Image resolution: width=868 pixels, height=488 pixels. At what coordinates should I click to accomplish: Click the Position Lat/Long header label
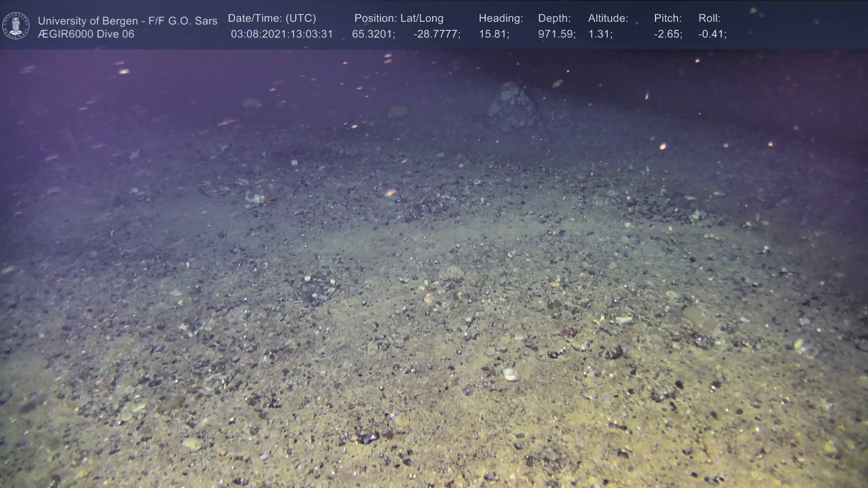398,19
